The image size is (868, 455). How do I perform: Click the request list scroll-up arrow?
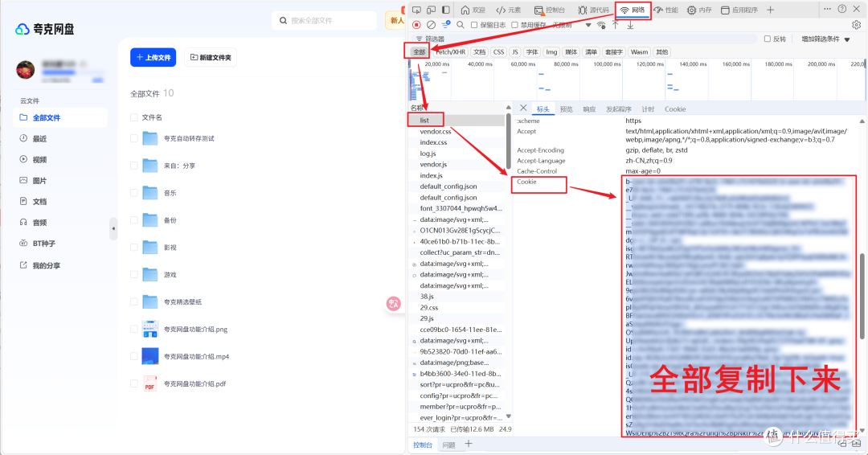pyautogui.click(x=508, y=107)
